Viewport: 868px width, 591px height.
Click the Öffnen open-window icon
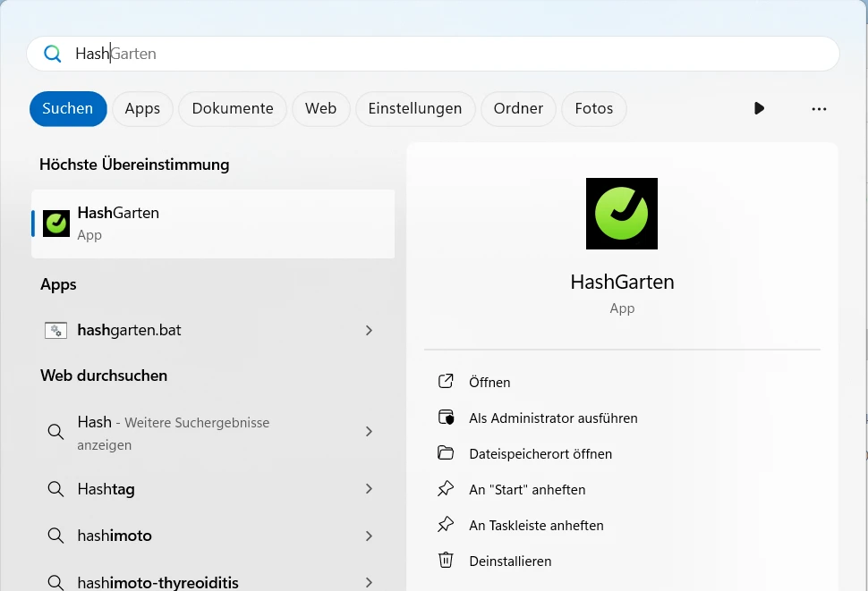pos(446,382)
